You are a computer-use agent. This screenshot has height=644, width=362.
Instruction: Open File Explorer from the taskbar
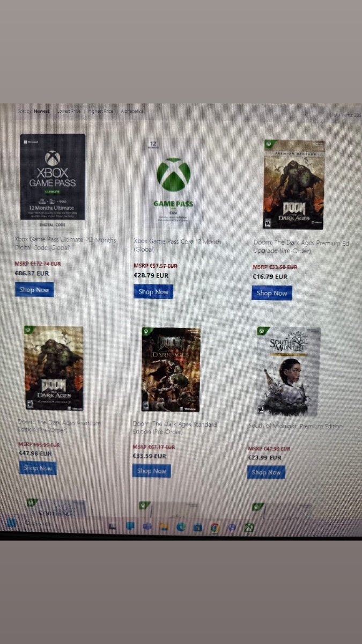pos(164,527)
